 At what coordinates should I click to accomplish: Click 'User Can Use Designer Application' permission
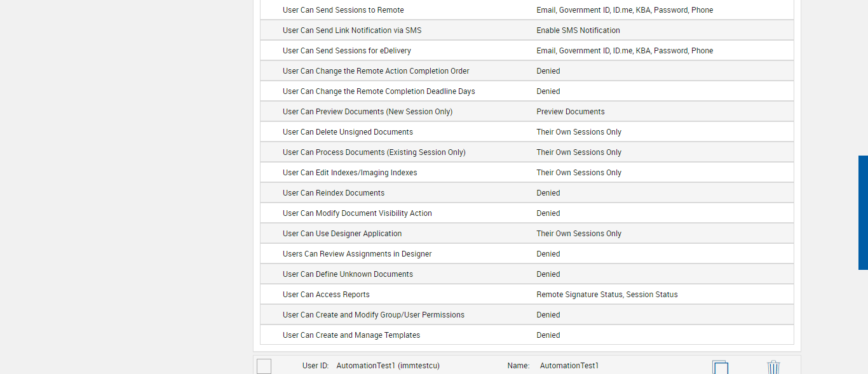coord(342,234)
